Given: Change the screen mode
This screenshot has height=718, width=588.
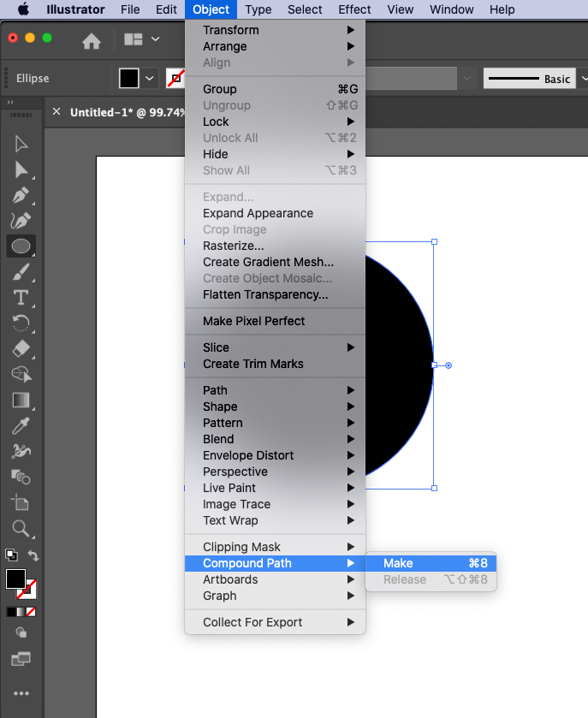Looking at the screenshot, I should (21, 659).
